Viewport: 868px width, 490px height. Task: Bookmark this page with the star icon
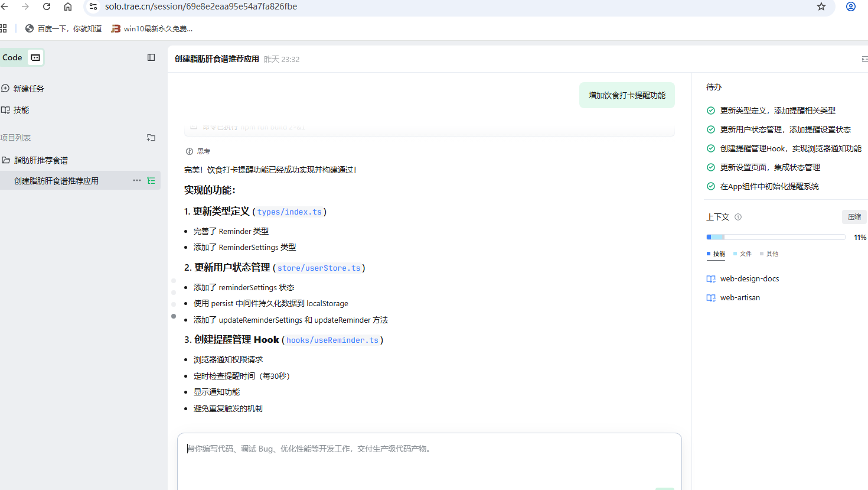click(x=821, y=7)
